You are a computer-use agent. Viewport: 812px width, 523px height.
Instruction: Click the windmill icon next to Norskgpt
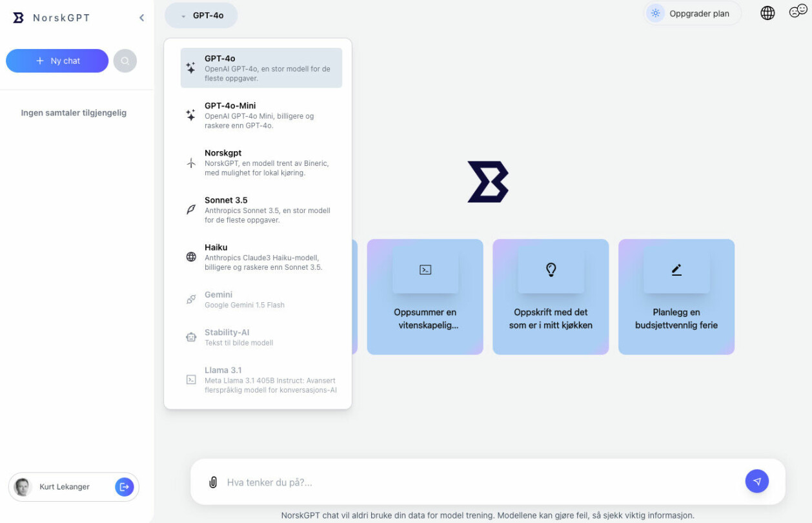pos(191,163)
